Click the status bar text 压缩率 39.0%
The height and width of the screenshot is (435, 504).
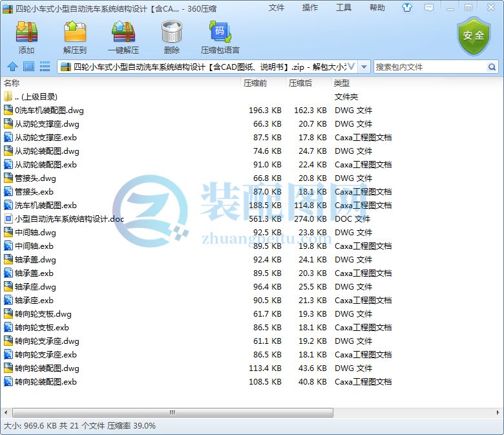(131, 426)
